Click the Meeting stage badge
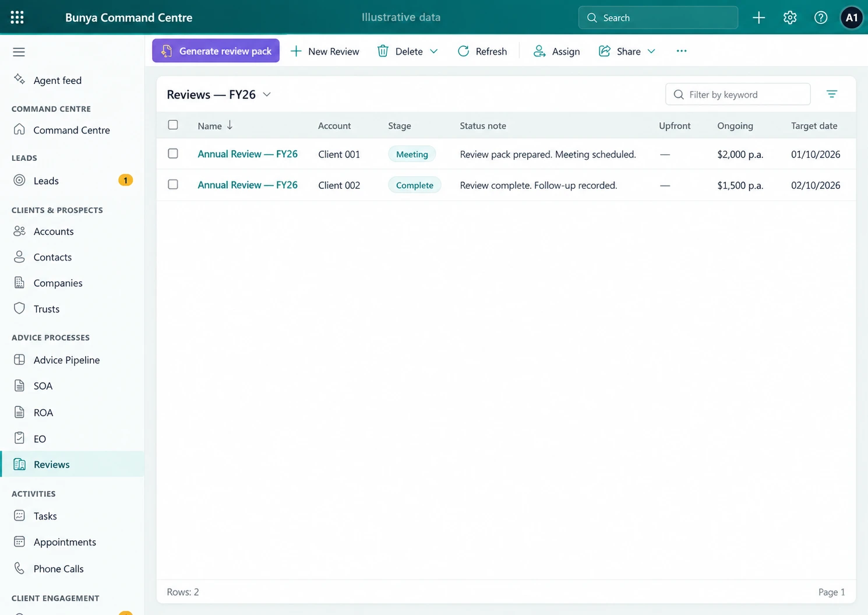Viewport: 868px width, 615px height. [412, 154]
